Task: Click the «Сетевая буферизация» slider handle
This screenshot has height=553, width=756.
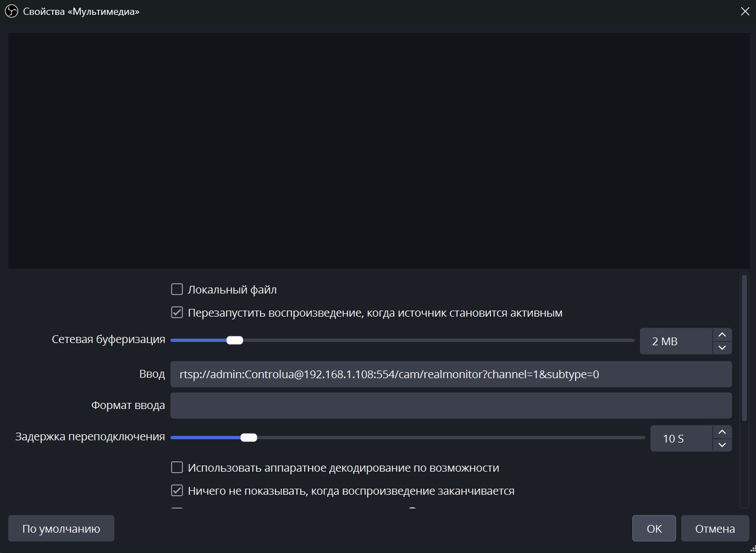Action: [x=235, y=340]
